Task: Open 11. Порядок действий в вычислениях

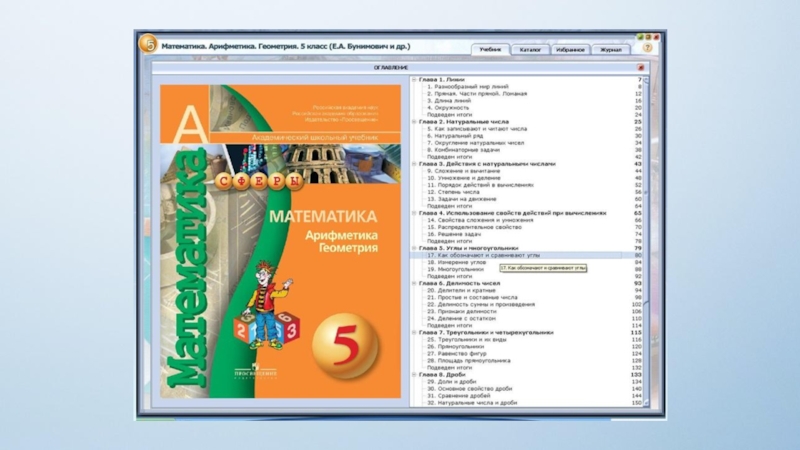Action: click(480, 185)
